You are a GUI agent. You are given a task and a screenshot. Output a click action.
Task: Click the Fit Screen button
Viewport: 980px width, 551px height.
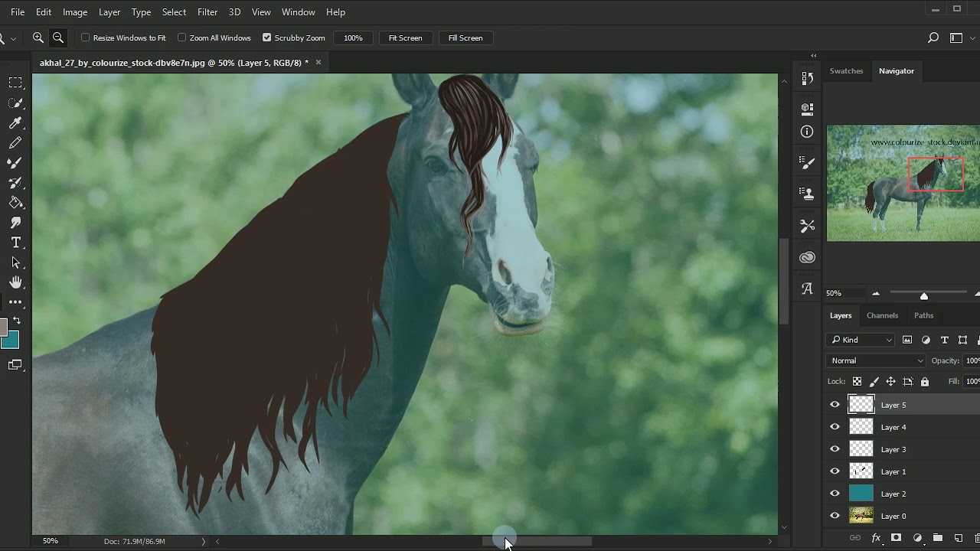[405, 37]
